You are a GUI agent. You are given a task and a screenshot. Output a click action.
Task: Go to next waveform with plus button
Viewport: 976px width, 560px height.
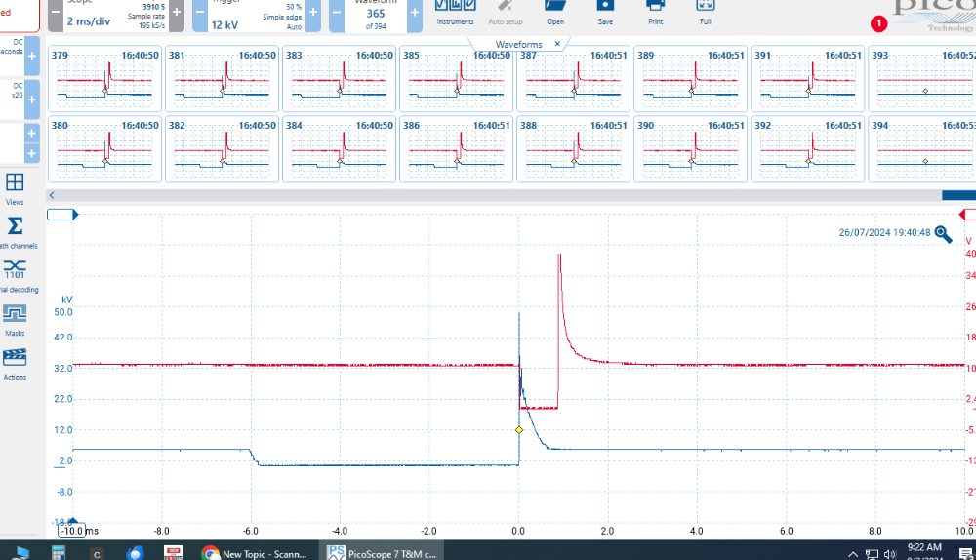click(x=415, y=12)
